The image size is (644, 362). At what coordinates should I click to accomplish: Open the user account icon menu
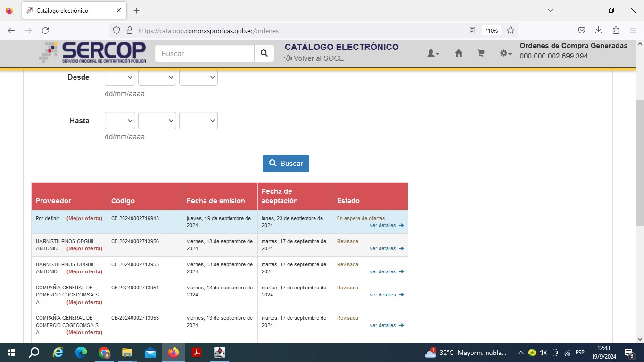(x=433, y=54)
